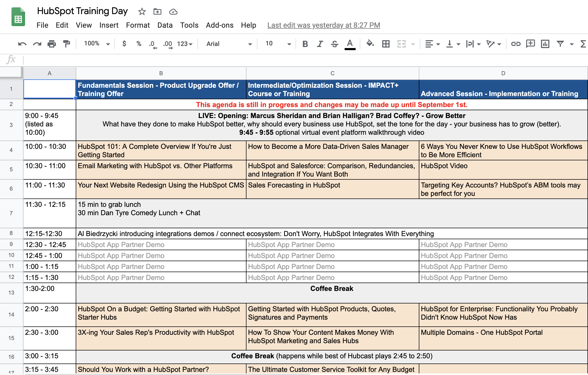This screenshot has width=588, height=375.
Task: Select column A header
Action: click(50, 73)
